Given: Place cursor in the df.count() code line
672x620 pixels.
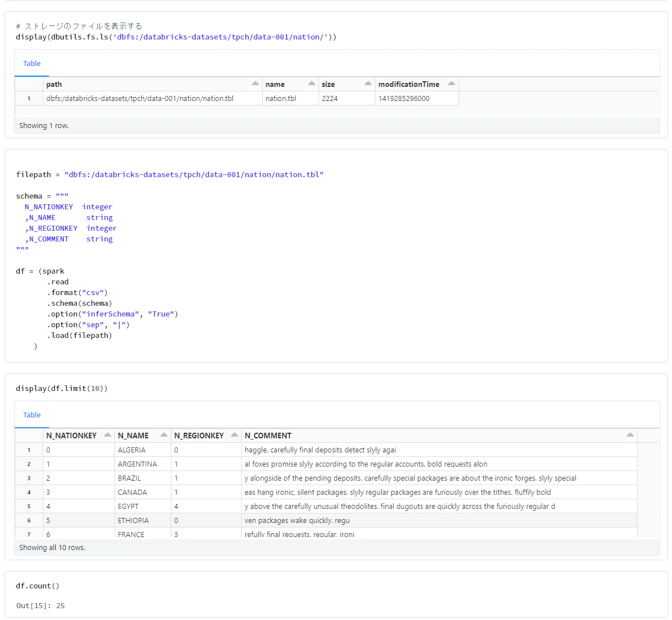Looking at the screenshot, I should [38, 586].
